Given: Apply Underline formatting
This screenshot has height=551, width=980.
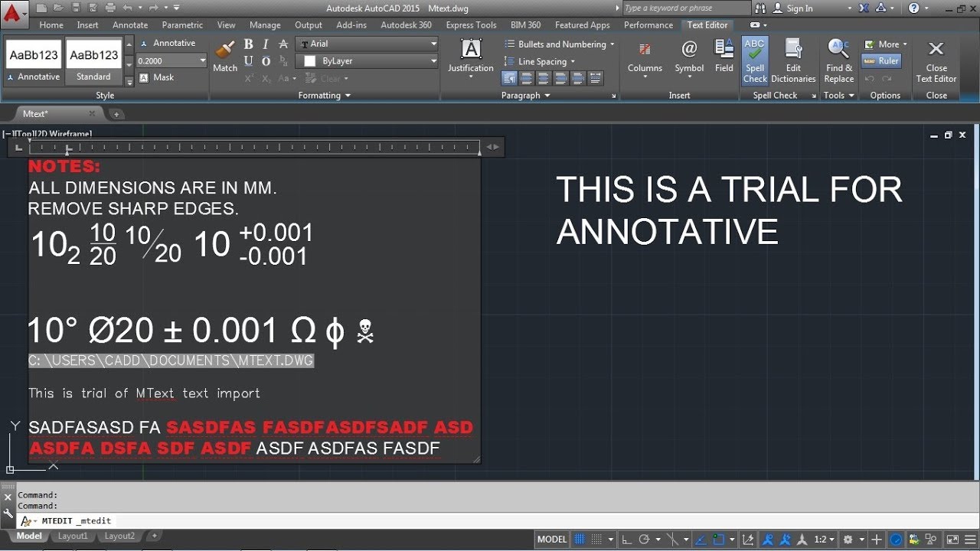Looking at the screenshot, I should point(248,61).
